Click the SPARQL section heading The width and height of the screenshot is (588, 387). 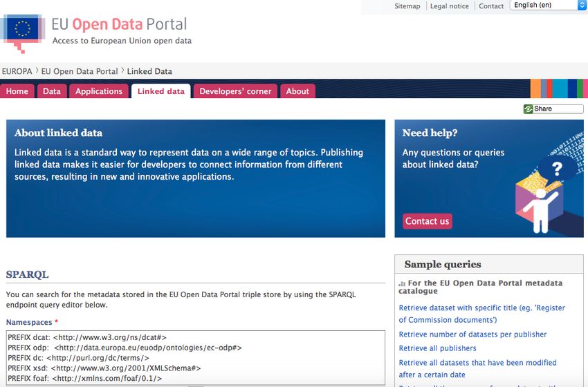28,274
